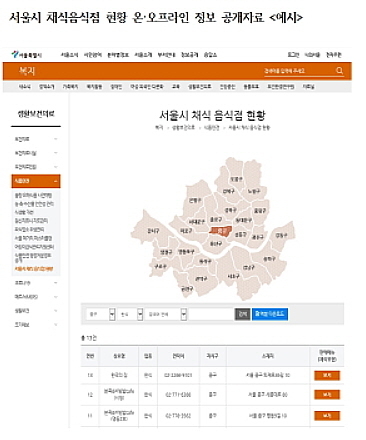This screenshot has width=366, height=440.
Task: Select the 강남구 district on map
Action: point(249,267)
